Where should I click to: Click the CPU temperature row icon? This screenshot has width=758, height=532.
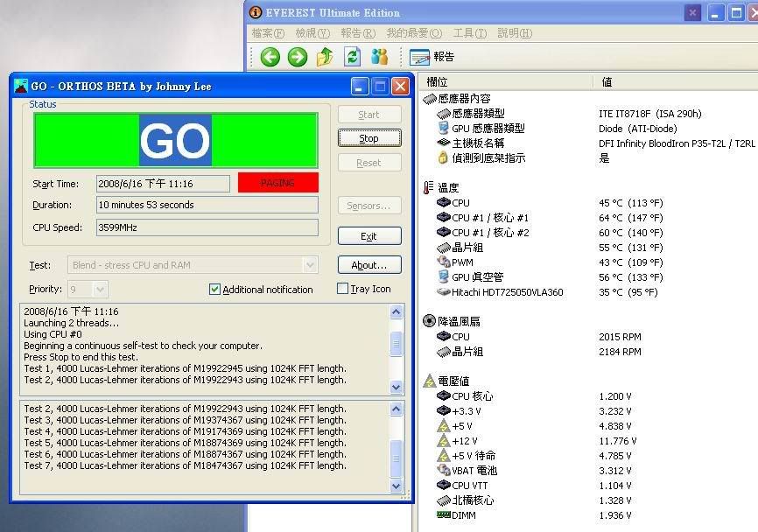pos(443,202)
